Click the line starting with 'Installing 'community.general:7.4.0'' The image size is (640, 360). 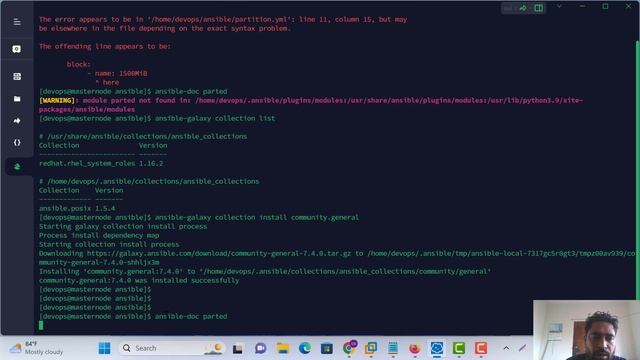coord(265,271)
